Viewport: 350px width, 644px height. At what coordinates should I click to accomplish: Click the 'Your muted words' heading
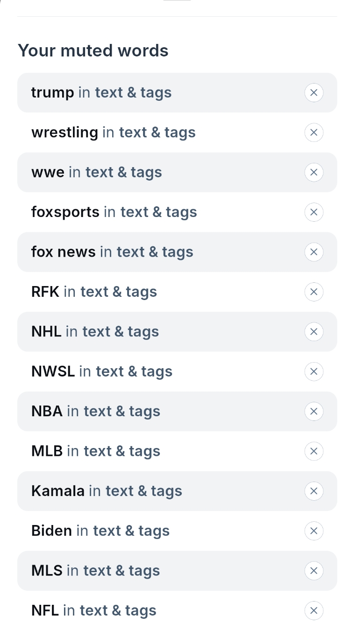[x=93, y=50]
